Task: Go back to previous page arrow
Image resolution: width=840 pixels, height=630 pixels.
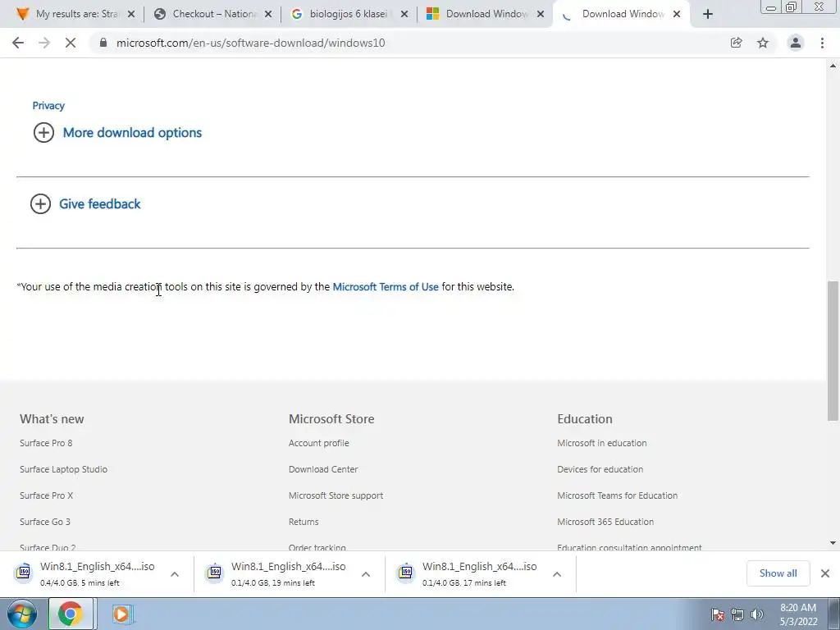Action: (18, 43)
